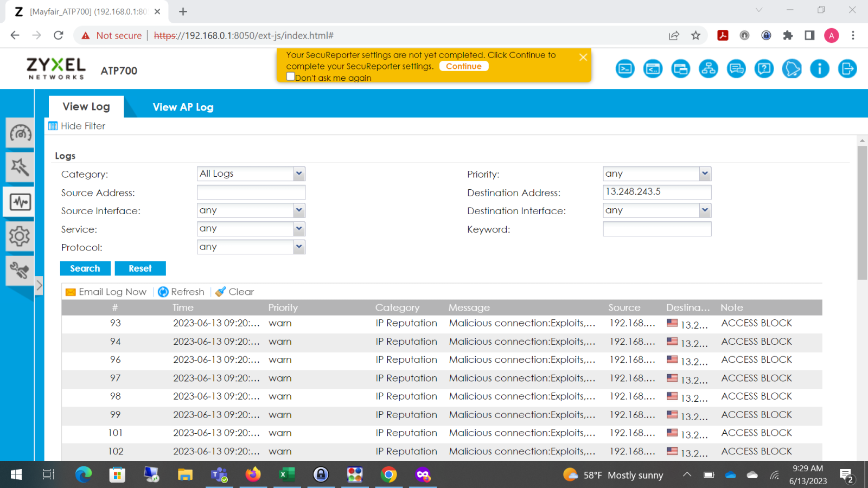Click Refresh in log toolbar
868x488 pixels.
[x=181, y=292]
